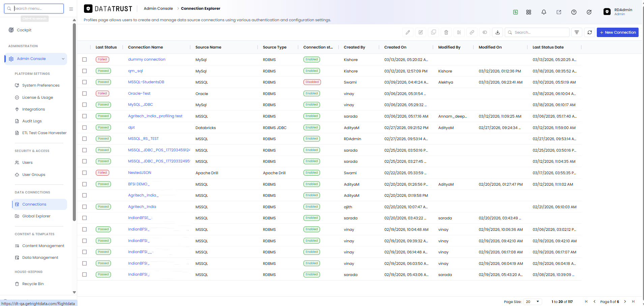Image resolution: width=644 pixels, height=306 pixels.
Task: Click the link chain toolbar icon
Action: [472, 32]
